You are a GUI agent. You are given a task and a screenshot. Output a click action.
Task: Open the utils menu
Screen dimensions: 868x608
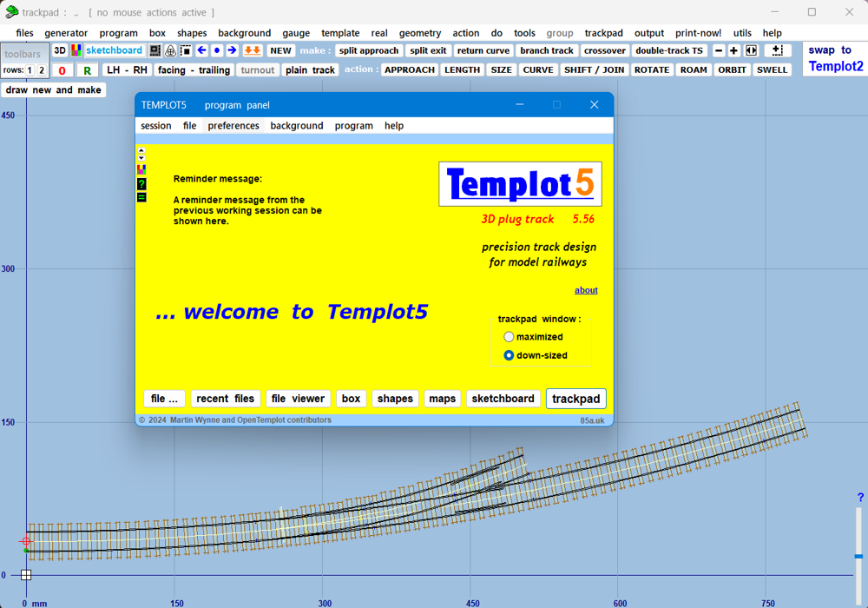pyautogui.click(x=742, y=33)
